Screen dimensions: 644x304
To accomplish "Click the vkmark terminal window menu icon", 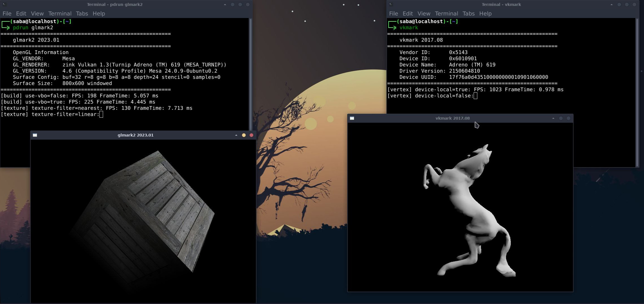I will [x=391, y=4].
